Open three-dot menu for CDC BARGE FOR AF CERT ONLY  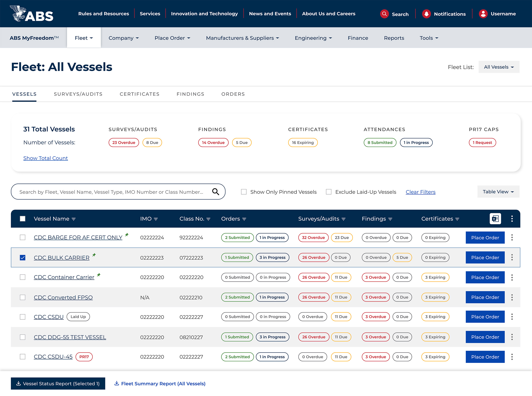point(512,238)
